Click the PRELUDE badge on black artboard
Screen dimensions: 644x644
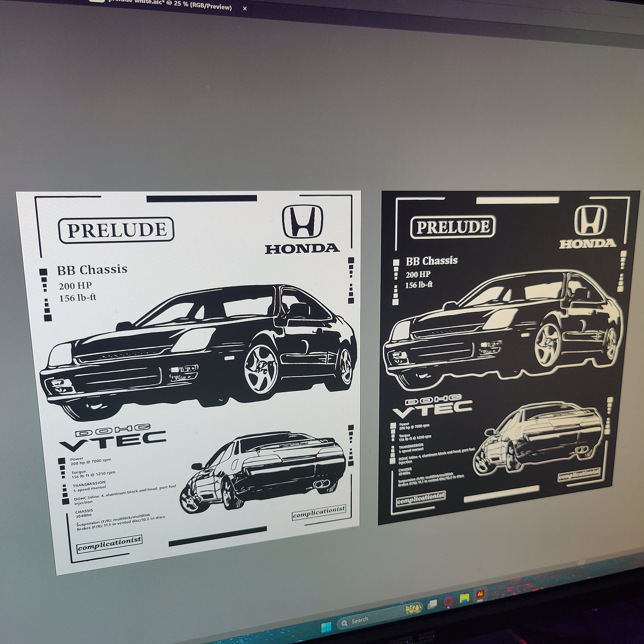pyautogui.click(x=453, y=226)
